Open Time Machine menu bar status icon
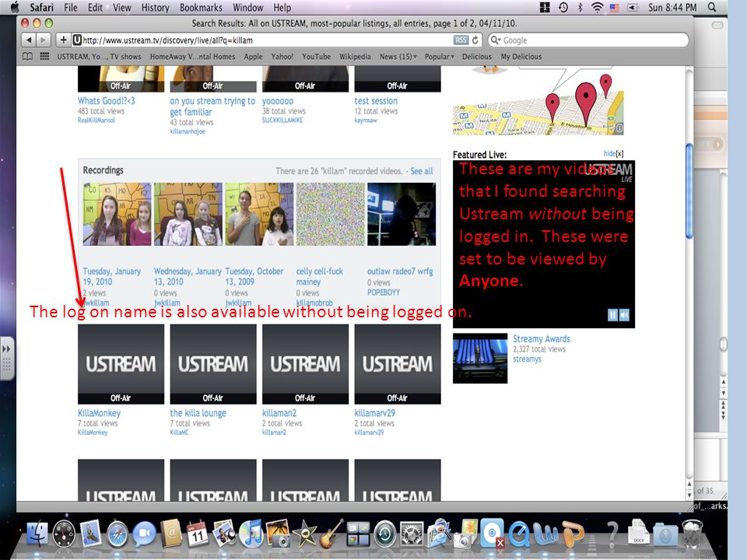The image size is (747, 560). coord(563,7)
